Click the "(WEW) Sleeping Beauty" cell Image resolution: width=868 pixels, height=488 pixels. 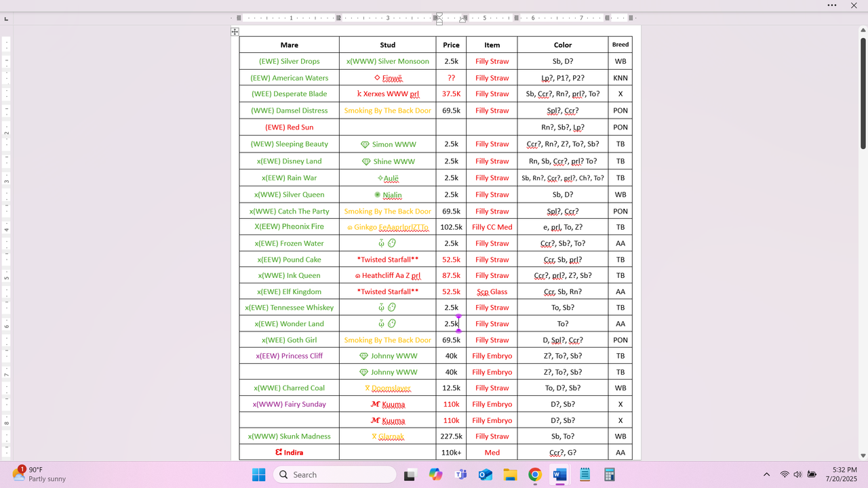pyautogui.click(x=290, y=144)
